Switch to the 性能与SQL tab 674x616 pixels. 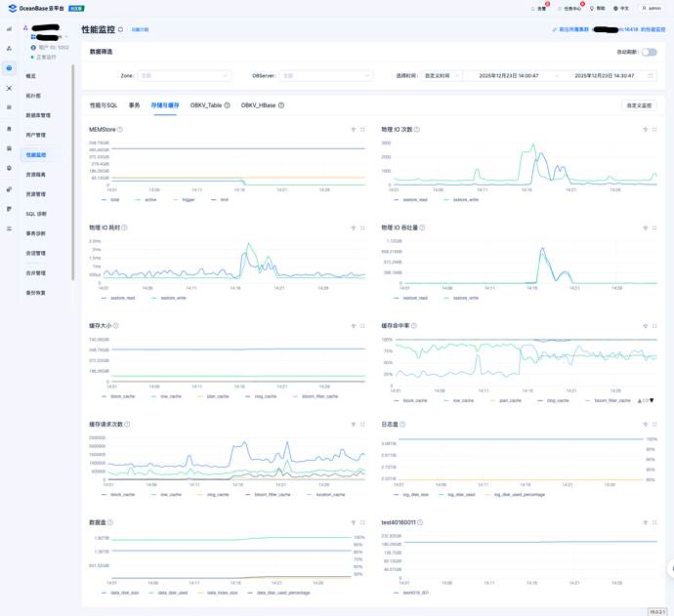pos(104,105)
